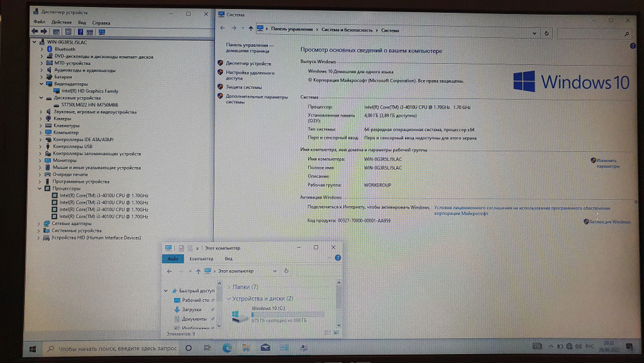Viewport: 644px width, 363px height.
Task: Open Настройка удаленного доступа link
Action: tap(250, 75)
